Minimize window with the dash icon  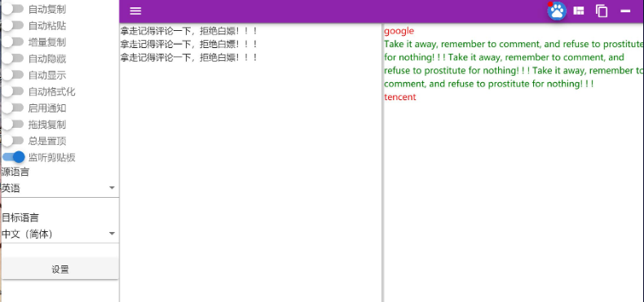click(625, 11)
